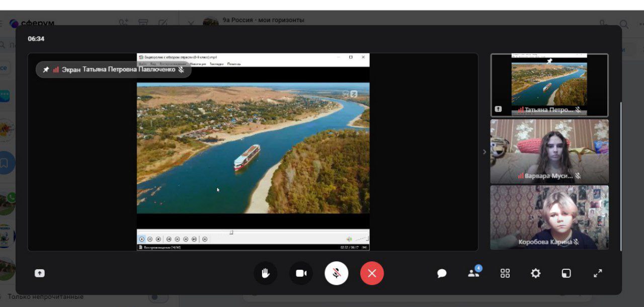Fast-forward the video in shared player
This screenshot has width=644, height=307.
pyautogui.click(x=186, y=239)
